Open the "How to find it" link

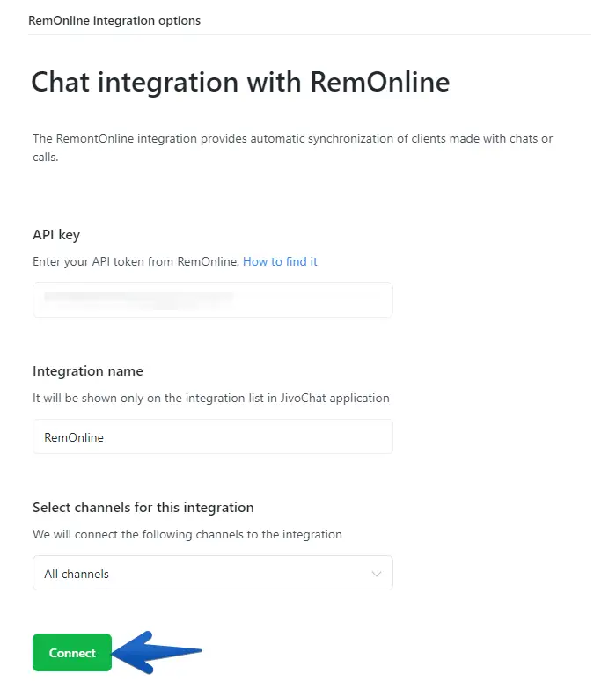pyautogui.click(x=280, y=261)
